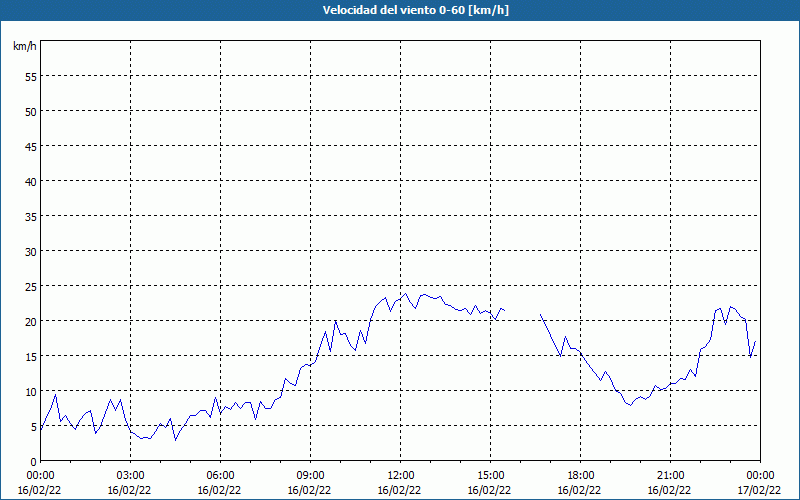
Task: Click the '00:00' time label above 17/02/22
Action: [x=760, y=476]
